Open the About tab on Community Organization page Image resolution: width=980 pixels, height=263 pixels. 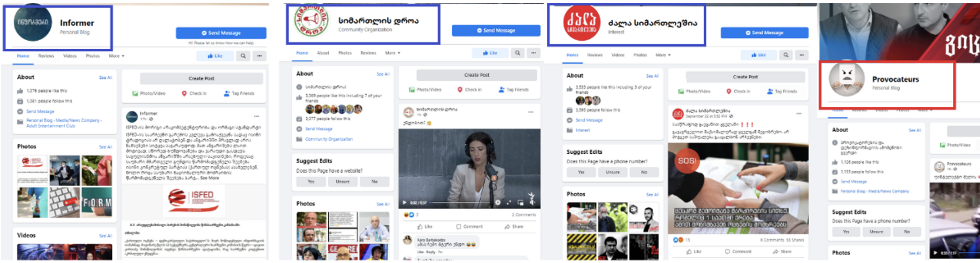pos(323,53)
